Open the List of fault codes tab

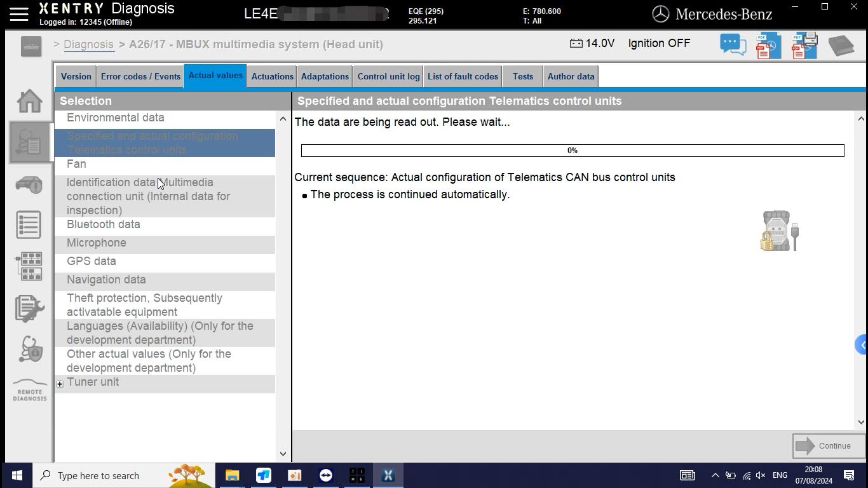pos(463,76)
